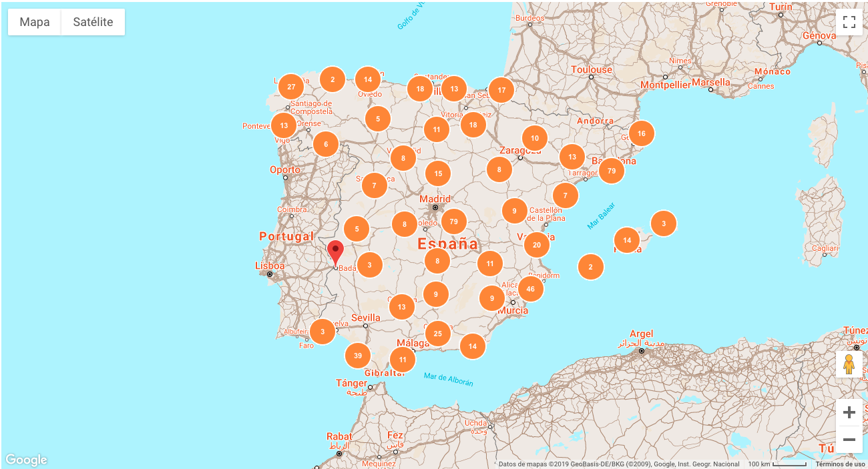This screenshot has height=469, width=868.
Task: Switch to the Satélite map view
Action: click(93, 22)
